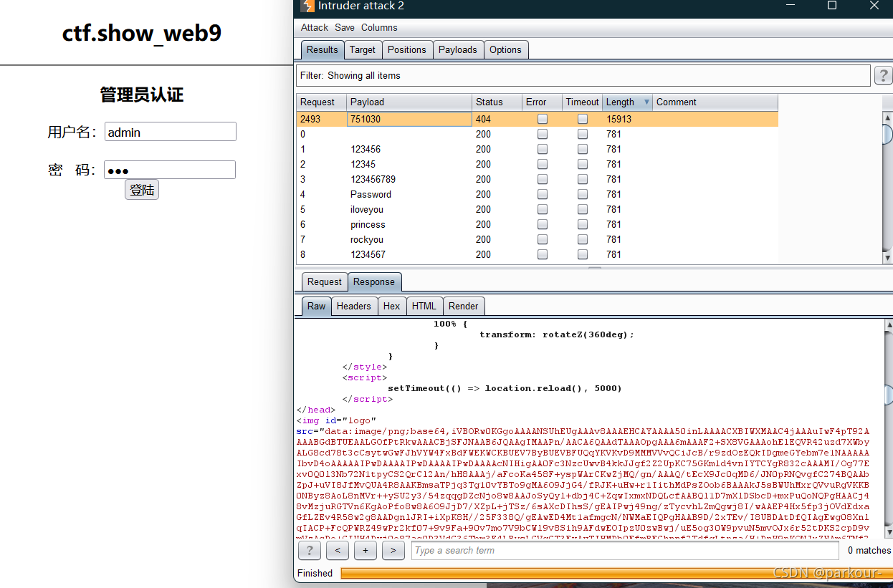Screen dimensions: 893x588
Task: Open the filter help question mark button
Action: [883, 75]
